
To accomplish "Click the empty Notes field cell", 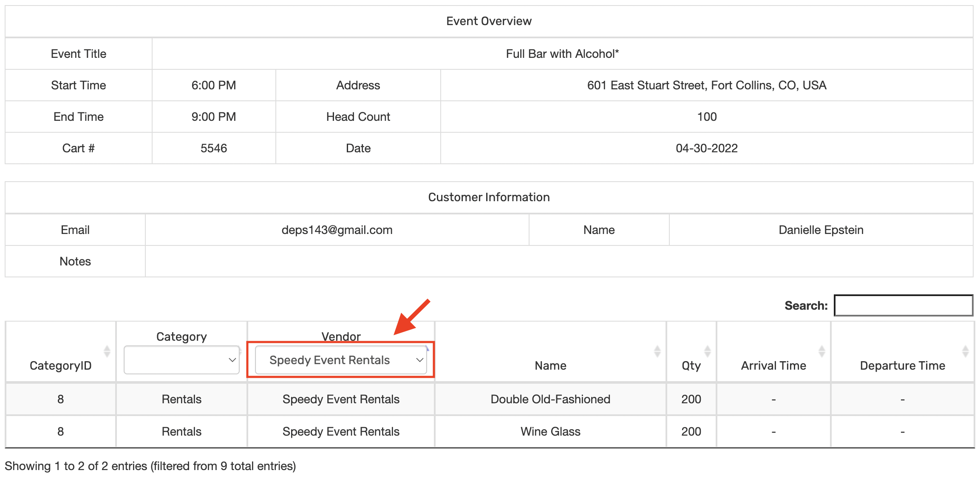I will pos(558,262).
